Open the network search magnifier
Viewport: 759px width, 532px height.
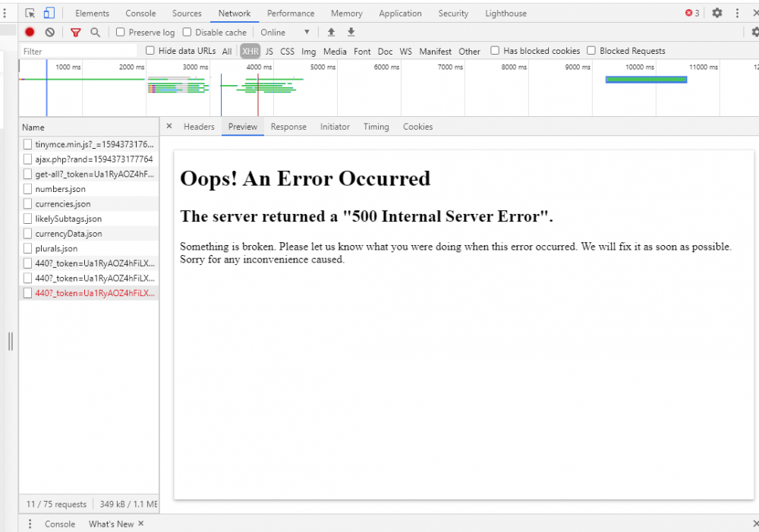(95, 32)
